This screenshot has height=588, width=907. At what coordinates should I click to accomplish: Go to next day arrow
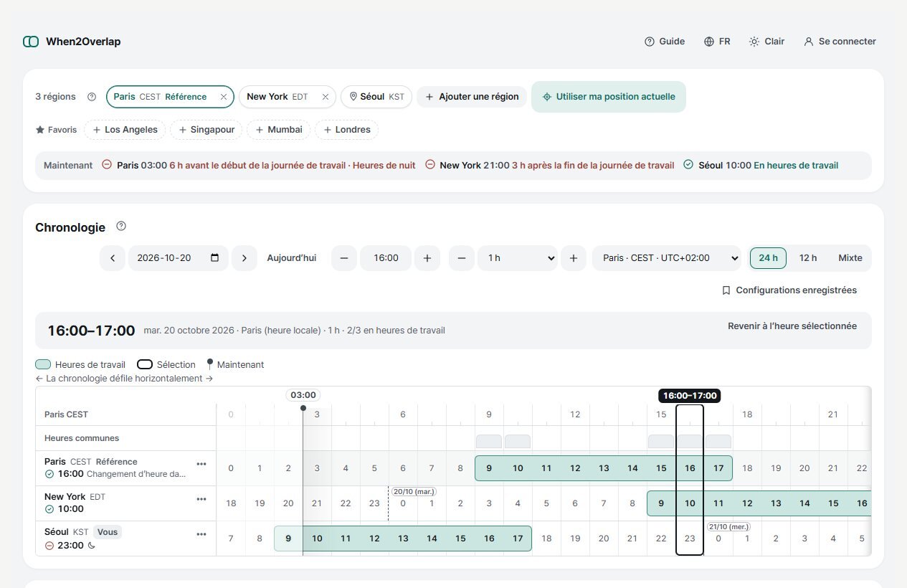(244, 258)
